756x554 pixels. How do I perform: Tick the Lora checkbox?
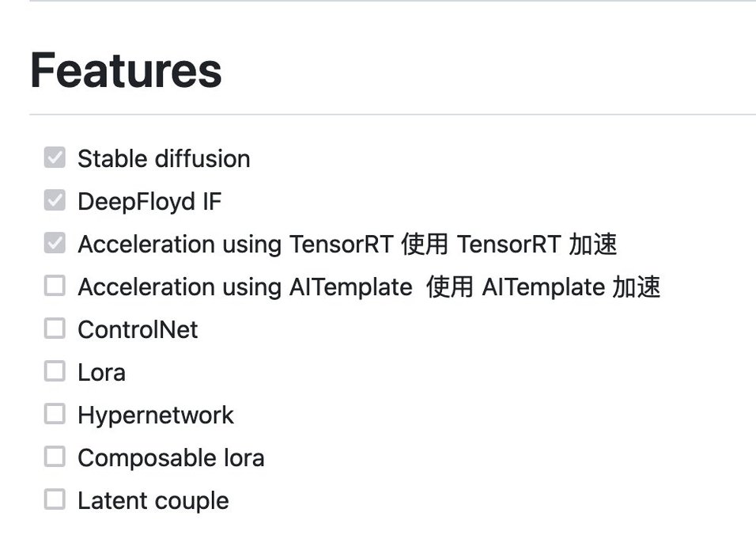[x=55, y=372]
